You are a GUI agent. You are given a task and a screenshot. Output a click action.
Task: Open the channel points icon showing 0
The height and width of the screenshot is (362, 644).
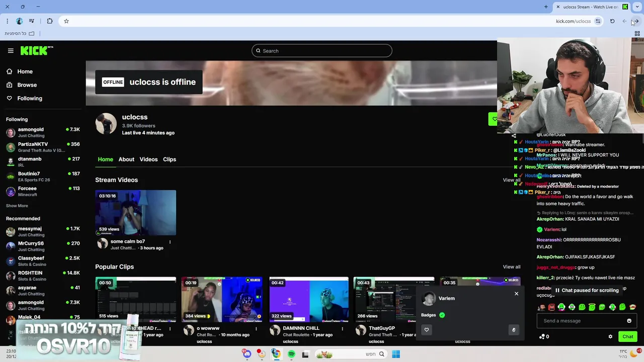544,337
